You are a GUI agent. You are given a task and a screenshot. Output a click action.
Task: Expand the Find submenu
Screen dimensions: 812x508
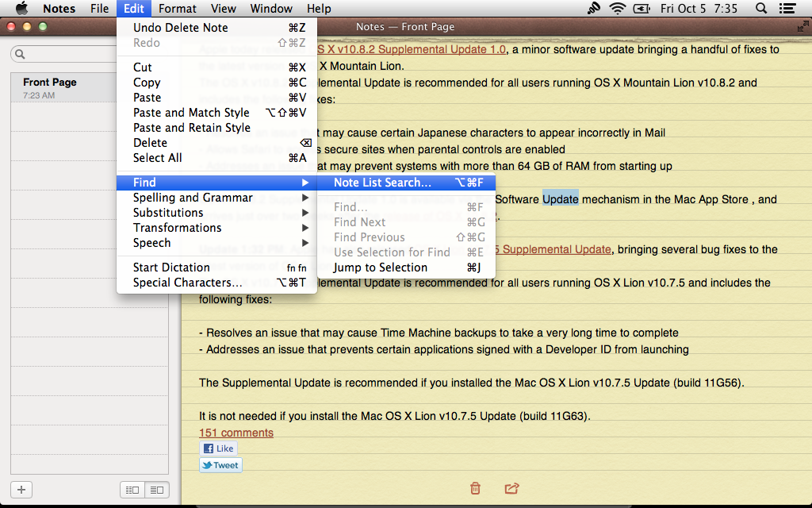pyautogui.click(x=216, y=183)
